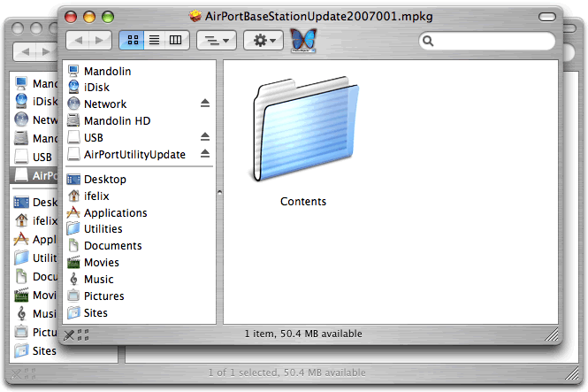588x392 pixels.
Task: Select Sites in the back window sidebar
Action: pos(36,350)
